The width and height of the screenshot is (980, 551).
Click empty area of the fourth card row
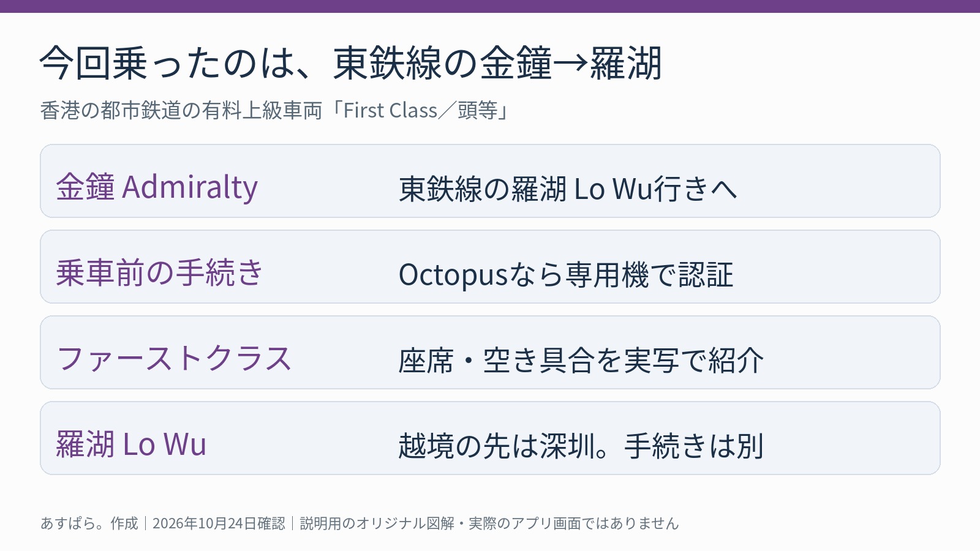pos(858,438)
